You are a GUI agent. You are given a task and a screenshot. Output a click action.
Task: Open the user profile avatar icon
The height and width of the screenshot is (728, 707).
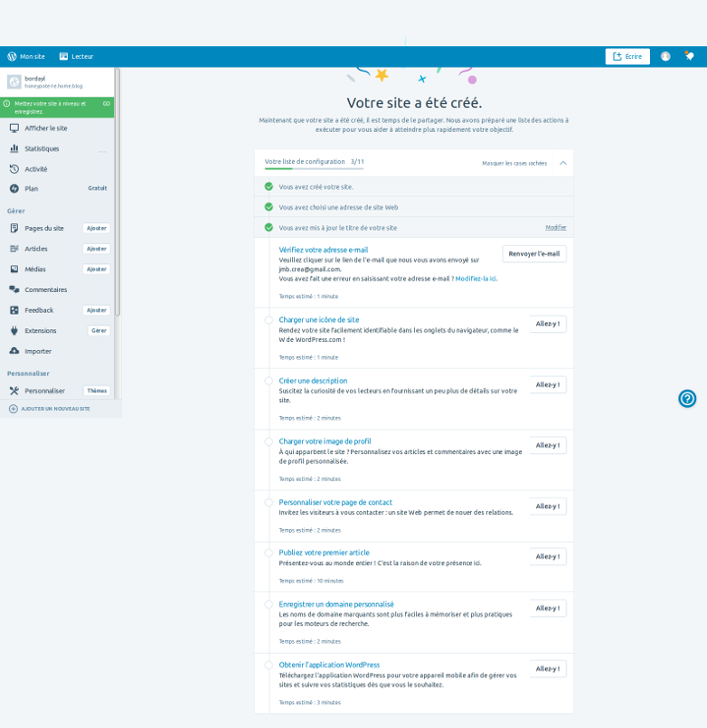(x=665, y=57)
